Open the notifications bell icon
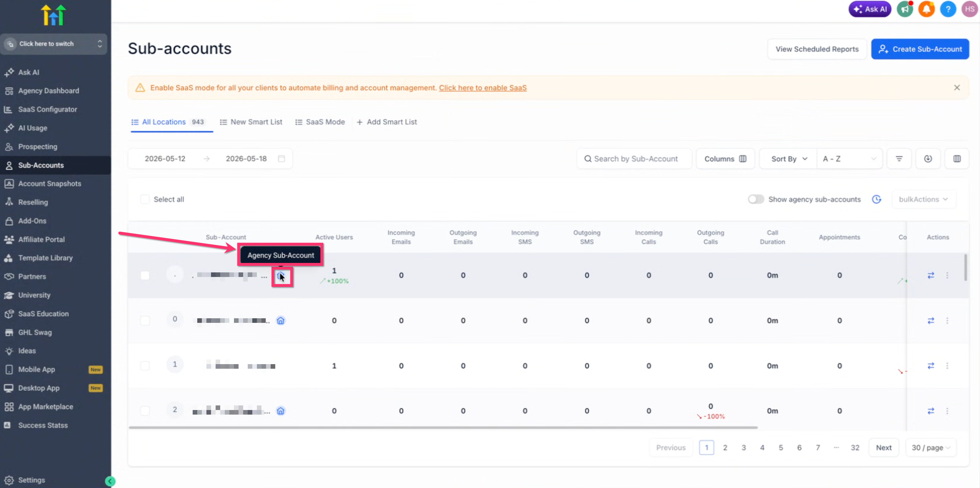This screenshot has height=488, width=980. (x=926, y=9)
